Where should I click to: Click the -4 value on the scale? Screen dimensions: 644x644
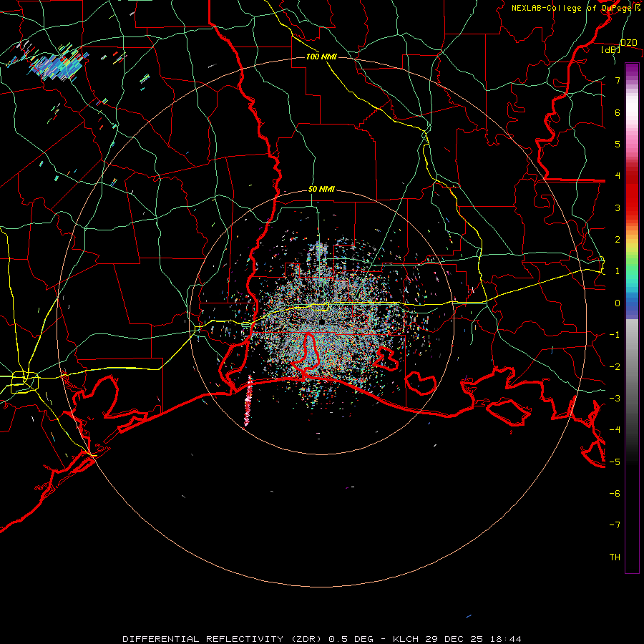(615, 430)
